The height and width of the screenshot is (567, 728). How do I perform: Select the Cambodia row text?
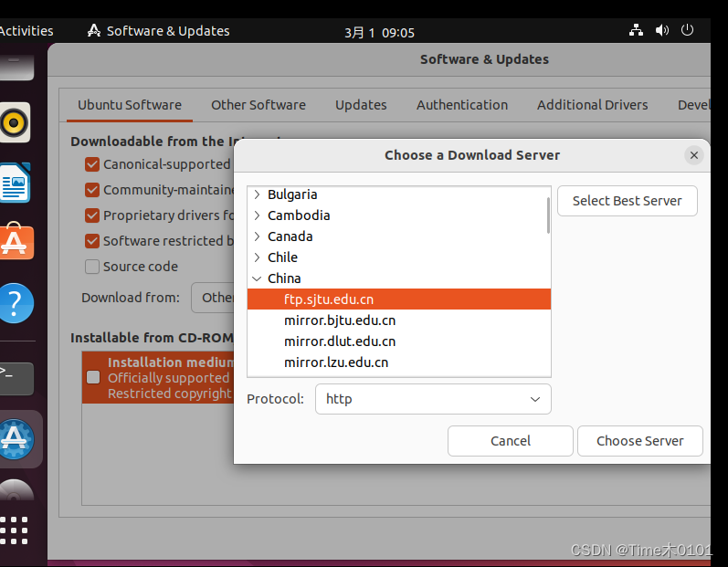tap(299, 215)
